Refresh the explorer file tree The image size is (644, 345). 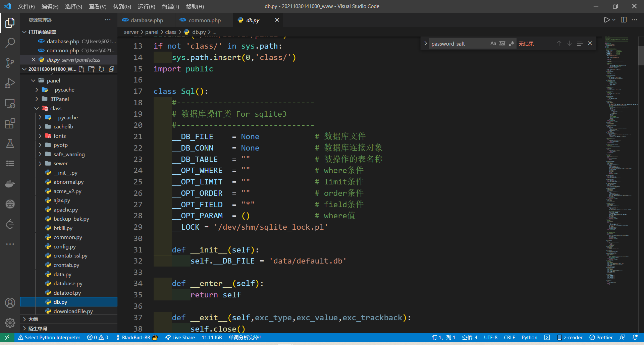tap(101, 69)
